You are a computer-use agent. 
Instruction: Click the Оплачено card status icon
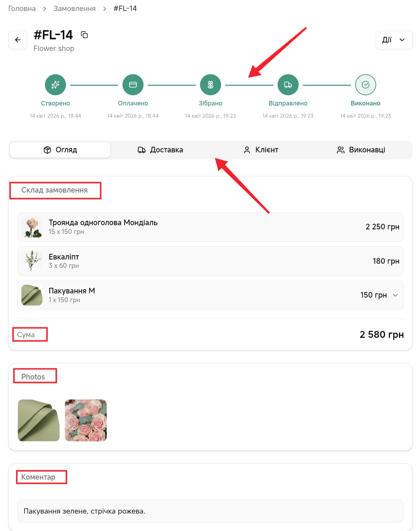coord(133,85)
